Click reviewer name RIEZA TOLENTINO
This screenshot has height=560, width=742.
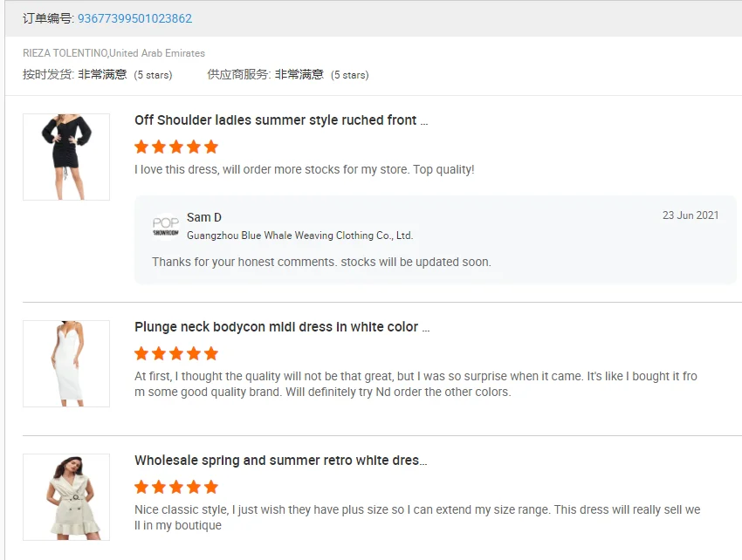pyautogui.click(x=65, y=53)
